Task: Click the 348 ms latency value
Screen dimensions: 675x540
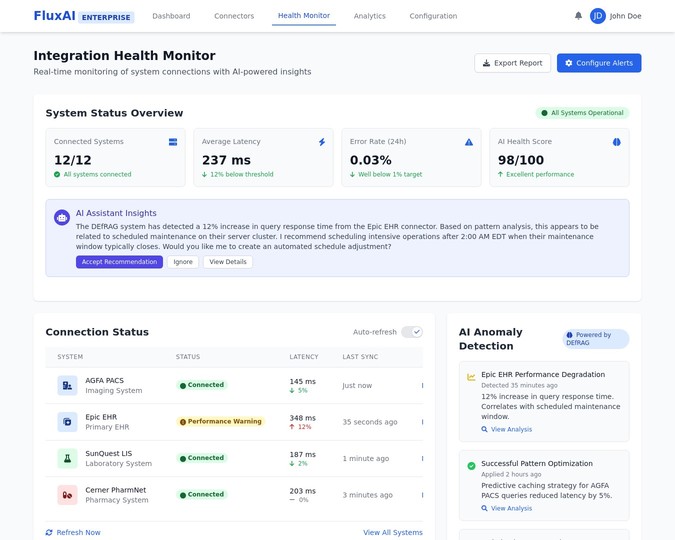Action: coord(303,418)
